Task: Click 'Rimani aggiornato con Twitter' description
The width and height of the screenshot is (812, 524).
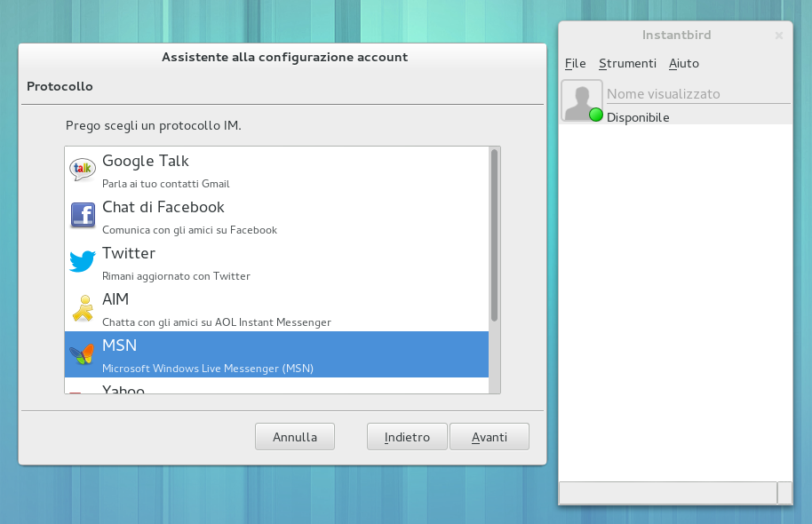Action: pyautogui.click(x=176, y=276)
